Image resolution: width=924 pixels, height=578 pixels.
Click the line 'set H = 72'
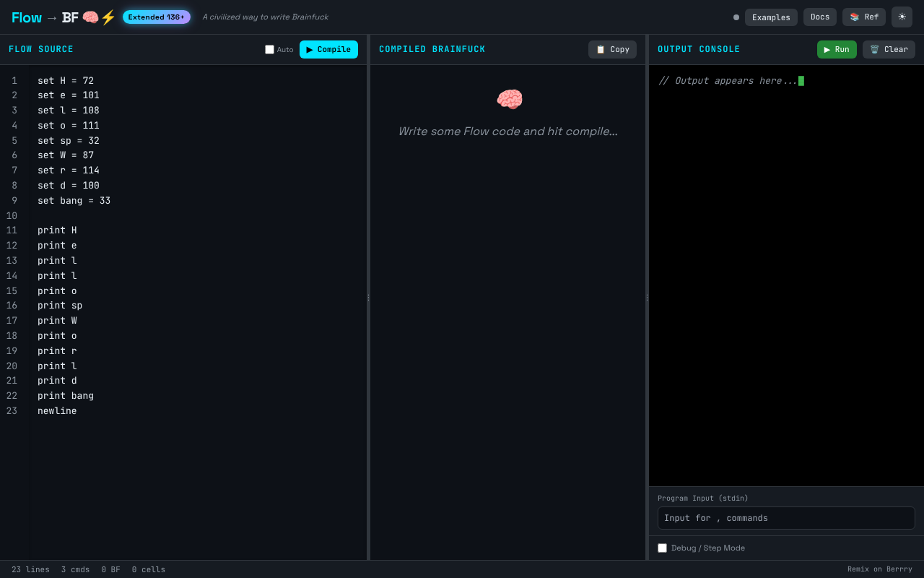[66, 81]
